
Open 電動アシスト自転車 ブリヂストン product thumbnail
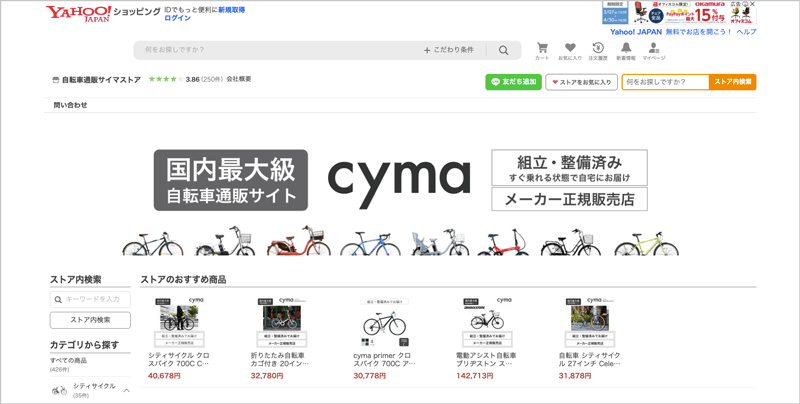(487, 322)
